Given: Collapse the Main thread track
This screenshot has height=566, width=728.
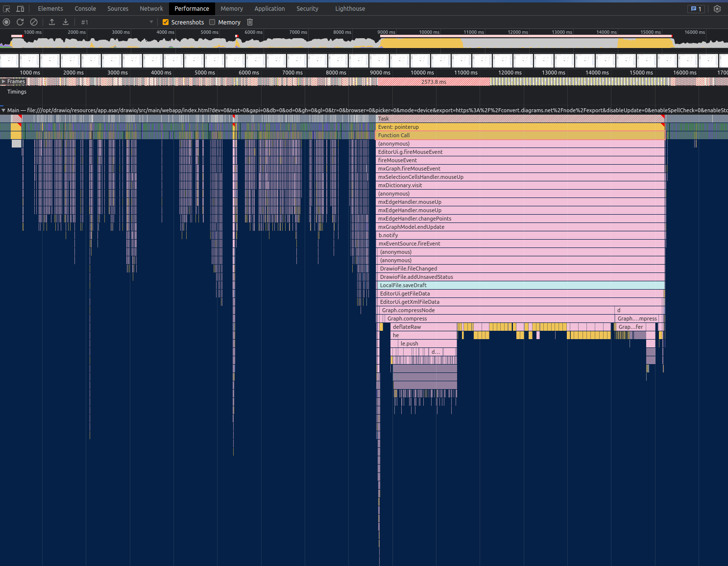Looking at the screenshot, I should pos(3,110).
